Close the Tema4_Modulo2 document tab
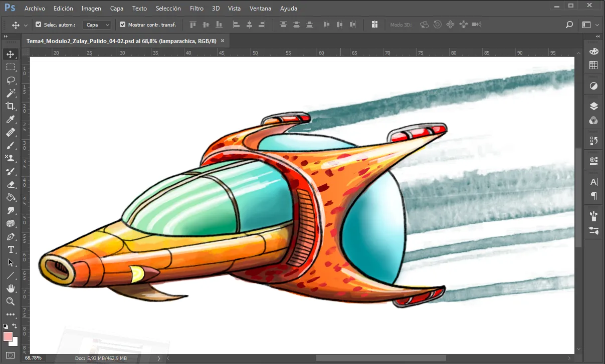605x364 pixels. pyautogui.click(x=223, y=41)
